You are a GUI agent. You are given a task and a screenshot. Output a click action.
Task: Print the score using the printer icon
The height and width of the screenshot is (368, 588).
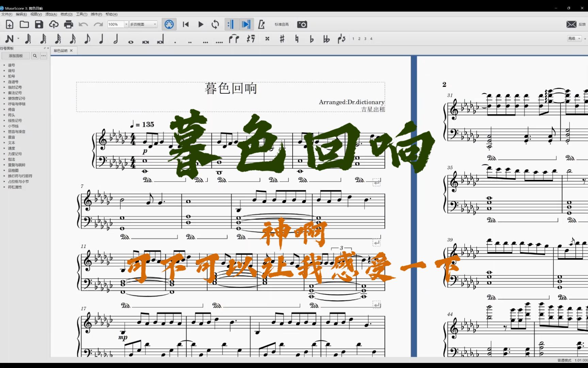68,25
